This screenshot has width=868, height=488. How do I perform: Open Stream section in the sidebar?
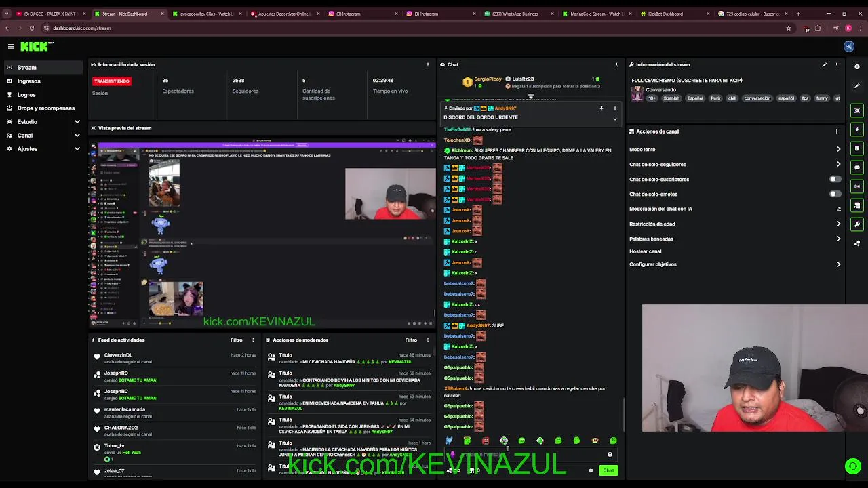point(44,67)
